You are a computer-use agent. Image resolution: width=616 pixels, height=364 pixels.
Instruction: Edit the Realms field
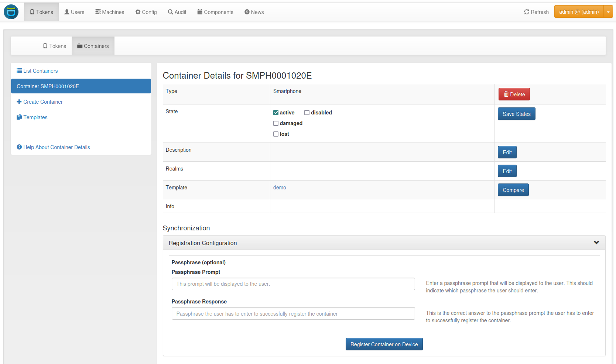[x=507, y=171]
